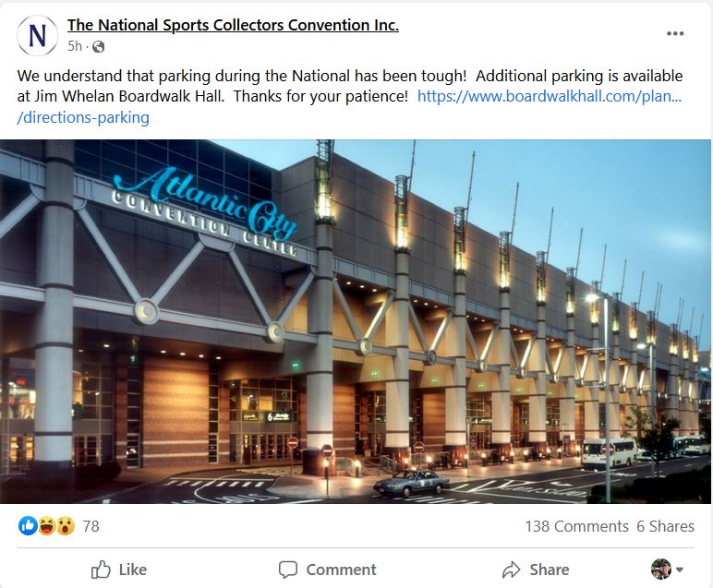Show who reacted via the 78 count
Viewport: 713px width, 588px height.
[91, 526]
